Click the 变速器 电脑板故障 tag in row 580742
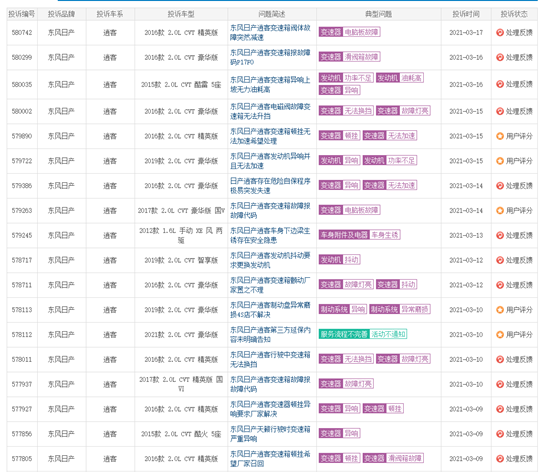The height and width of the screenshot is (472, 554). pyautogui.click(x=349, y=32)
